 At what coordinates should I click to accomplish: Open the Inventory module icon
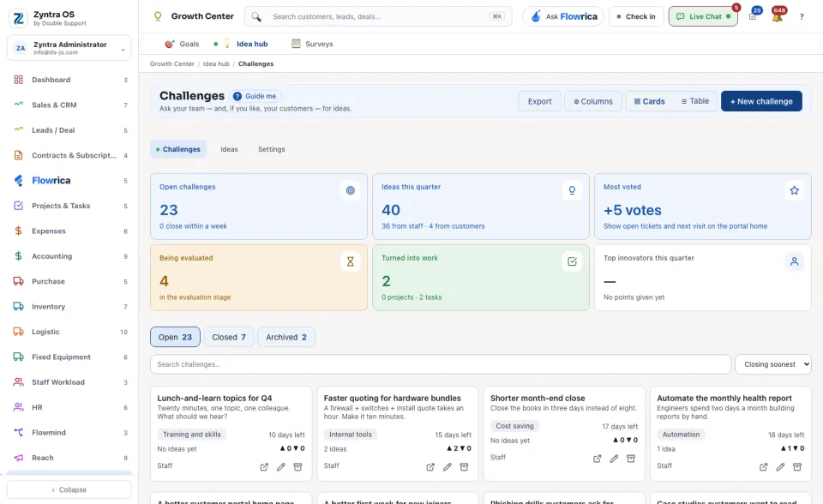[18, 307]
